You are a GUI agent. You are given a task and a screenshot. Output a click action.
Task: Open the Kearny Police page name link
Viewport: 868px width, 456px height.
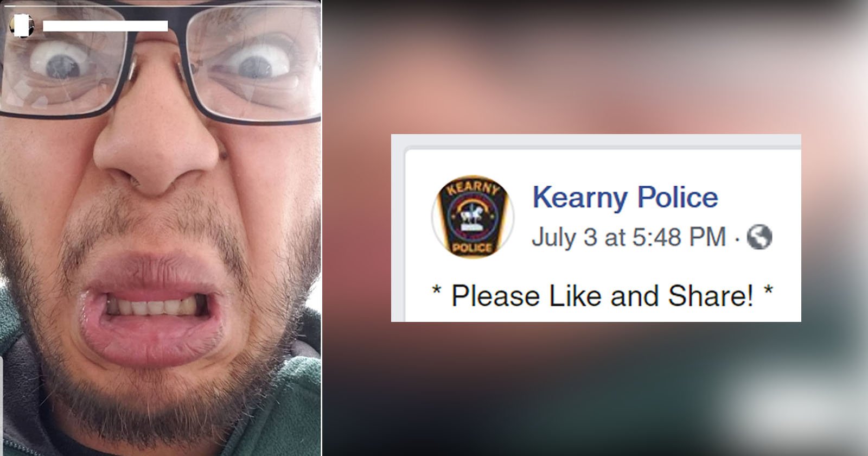point(625,197)
